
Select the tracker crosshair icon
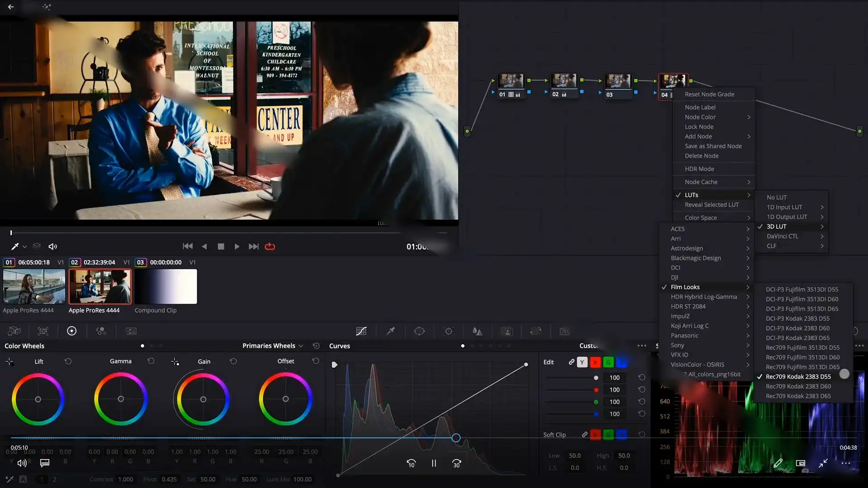point(448,331)
